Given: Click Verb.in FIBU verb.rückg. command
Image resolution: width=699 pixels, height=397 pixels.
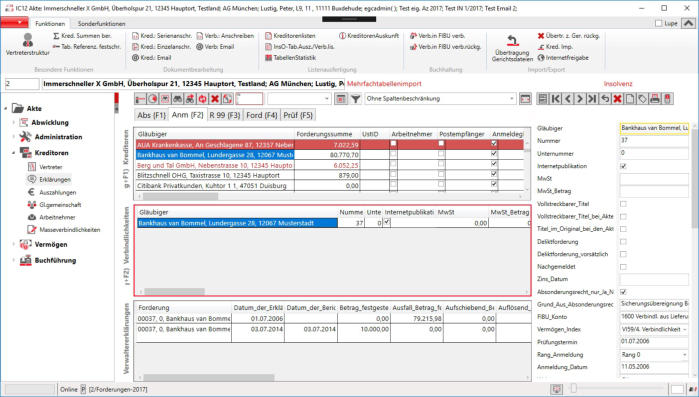Looking at the screenshot, I should point(445,46).
